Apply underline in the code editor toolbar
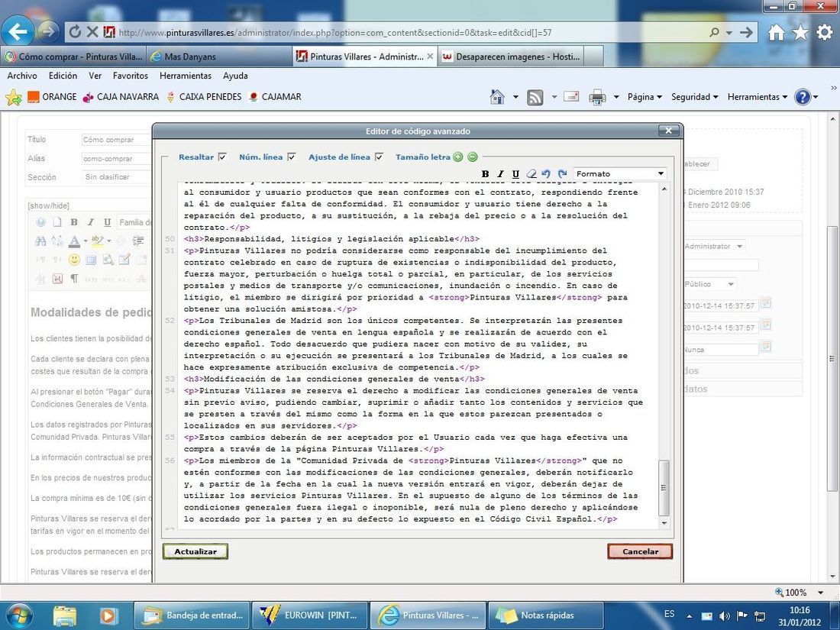The width and height of the screenshot is (840, 630). pos(515,173)
